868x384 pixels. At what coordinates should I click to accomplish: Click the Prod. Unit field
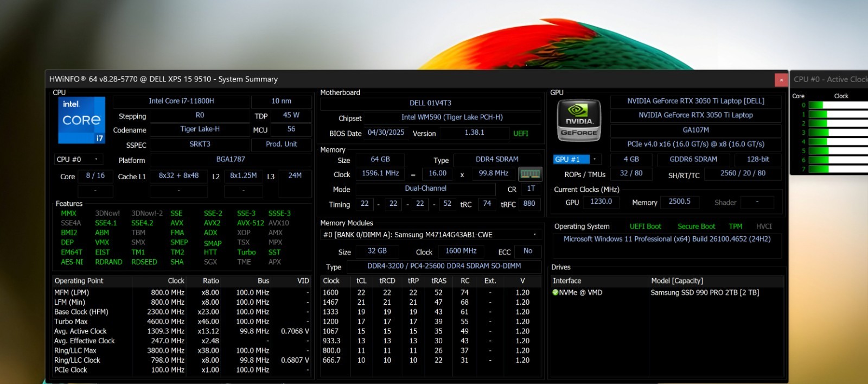pyautogui.click(x=281, y=144)
